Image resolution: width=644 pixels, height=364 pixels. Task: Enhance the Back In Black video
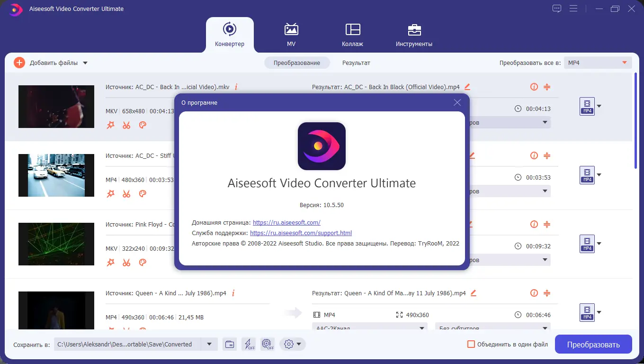(x=111, y=125)
